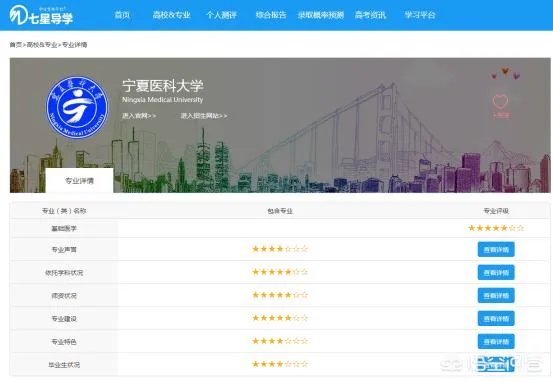Viewport: 553px width, 382px height.
Task: Click the star rating for 专业特色
Action: coord(280,341)
